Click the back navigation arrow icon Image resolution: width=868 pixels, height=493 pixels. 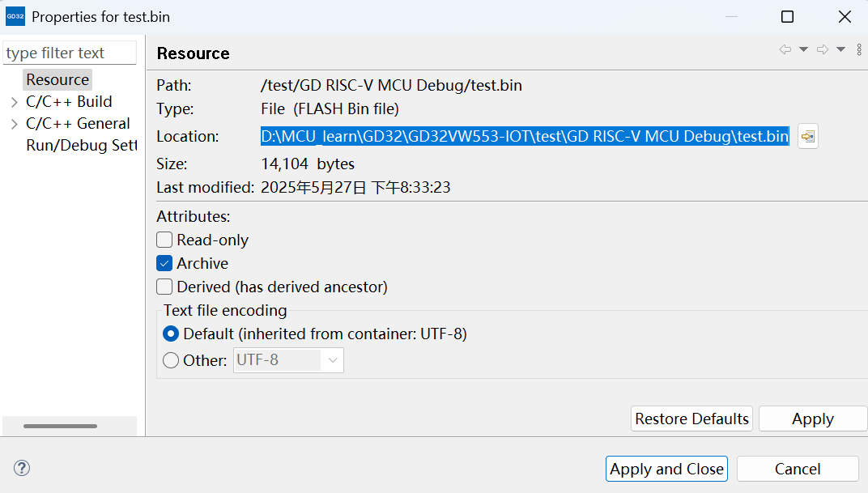click(785, 50)
